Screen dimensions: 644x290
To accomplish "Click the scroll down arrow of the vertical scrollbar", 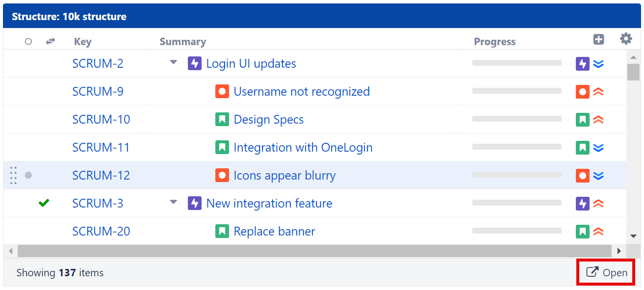I will 633,236.
